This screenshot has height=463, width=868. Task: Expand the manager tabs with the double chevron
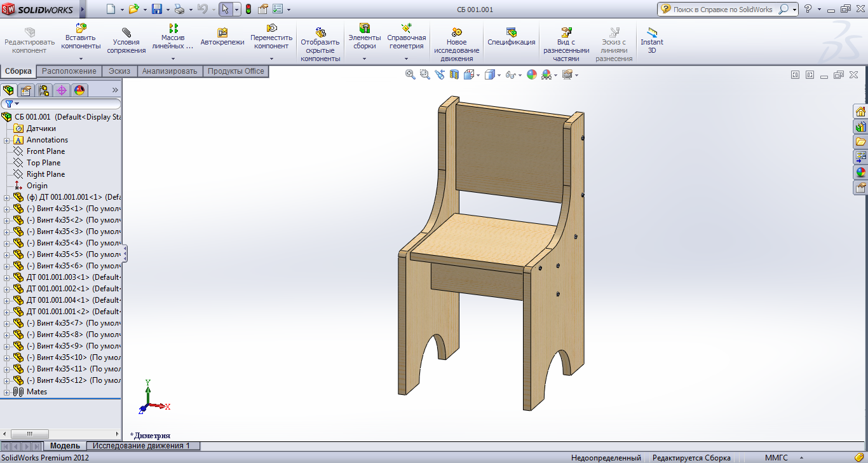click(115, 90)
